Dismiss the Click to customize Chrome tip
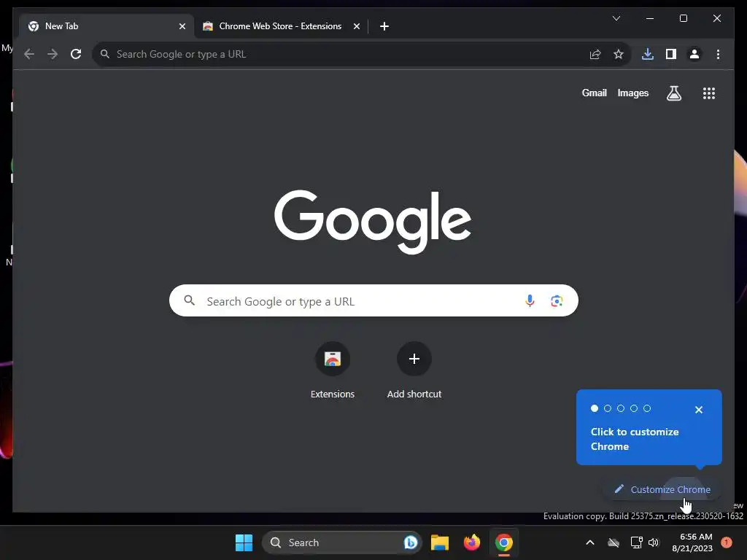The height and width of the screenshot is (560, 747). click(698, 410)
